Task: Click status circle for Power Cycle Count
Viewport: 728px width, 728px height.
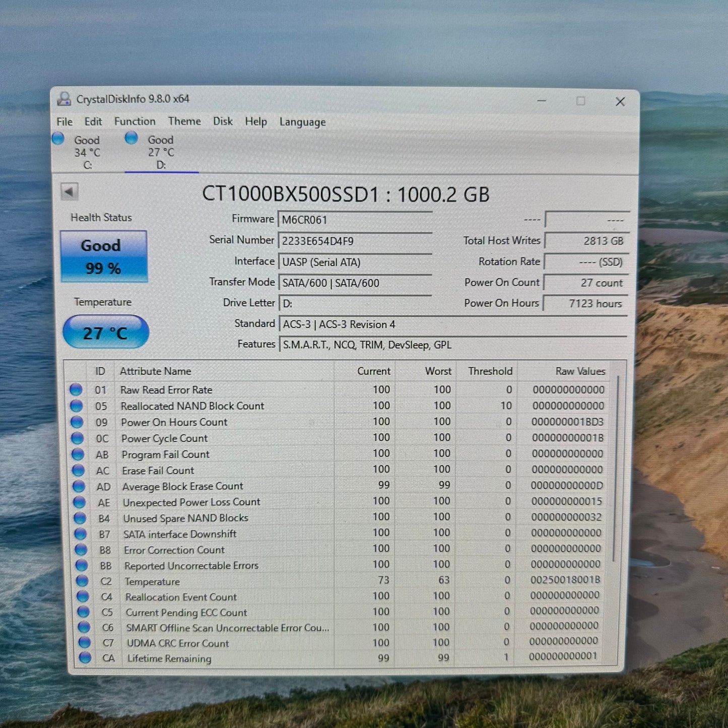Action: (77, 438)
